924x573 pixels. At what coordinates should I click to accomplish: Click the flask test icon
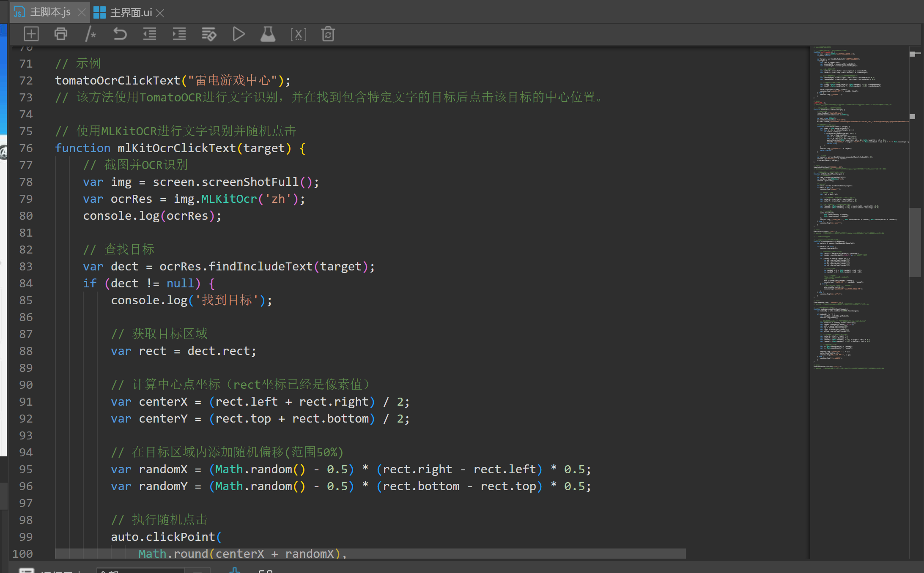pos(268,34)
